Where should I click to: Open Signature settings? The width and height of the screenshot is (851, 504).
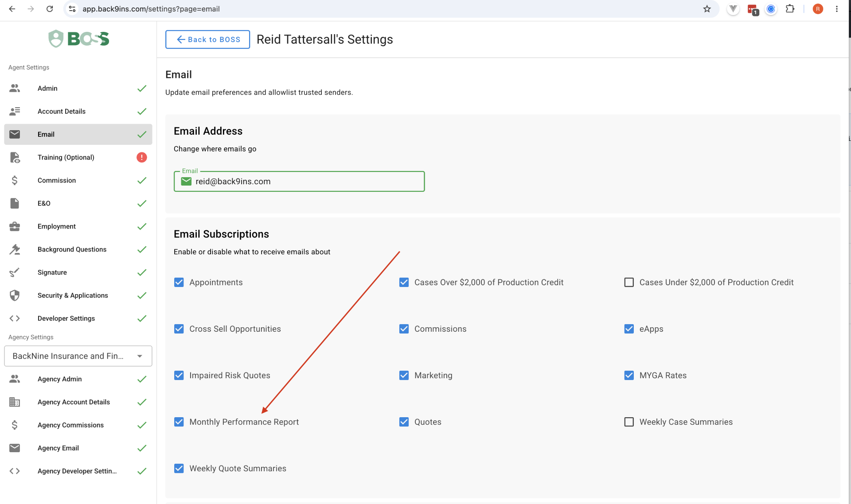(78, 272)
